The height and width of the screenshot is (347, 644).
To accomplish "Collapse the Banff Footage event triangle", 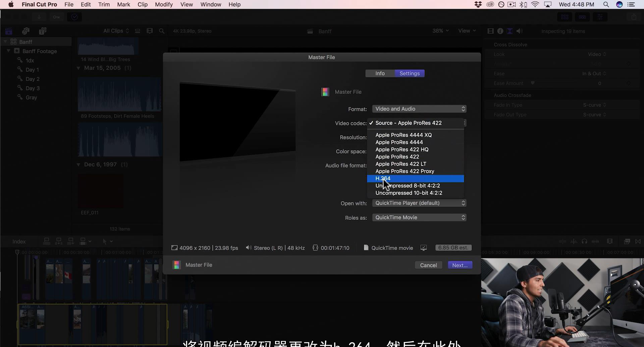I will coord(8,51).
